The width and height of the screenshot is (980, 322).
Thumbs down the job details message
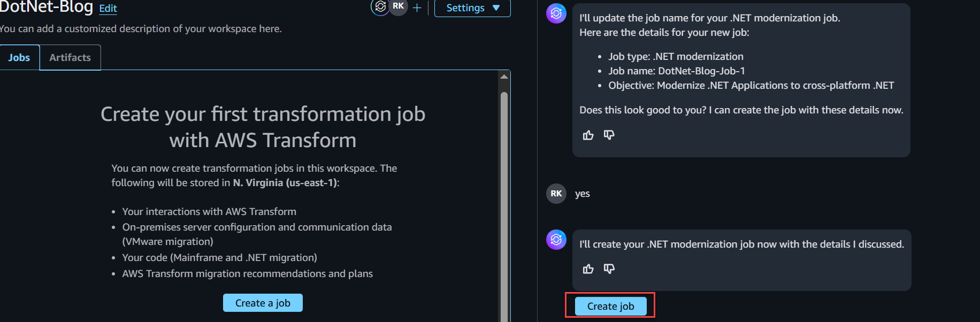pyautogui.click(x=609, y=135)
